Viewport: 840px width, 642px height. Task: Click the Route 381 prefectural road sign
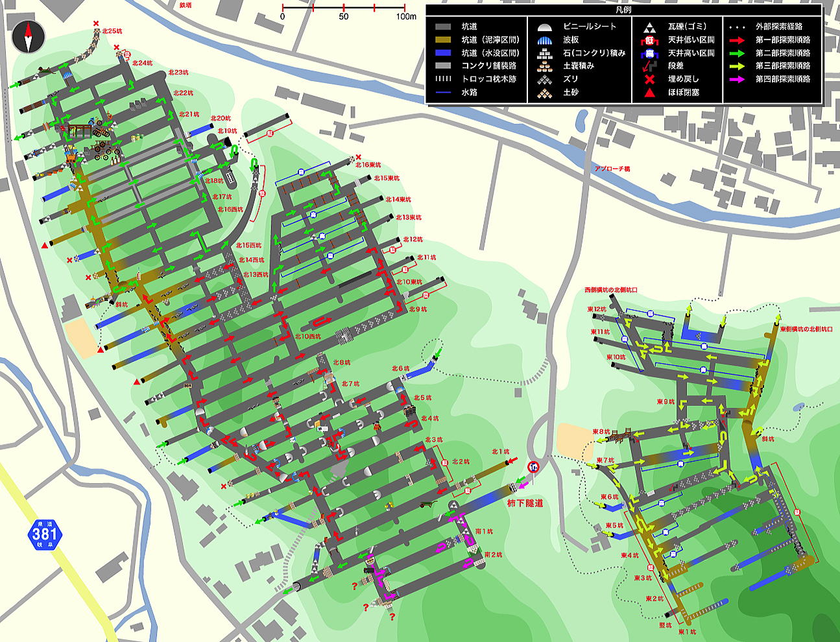(44, 534)
